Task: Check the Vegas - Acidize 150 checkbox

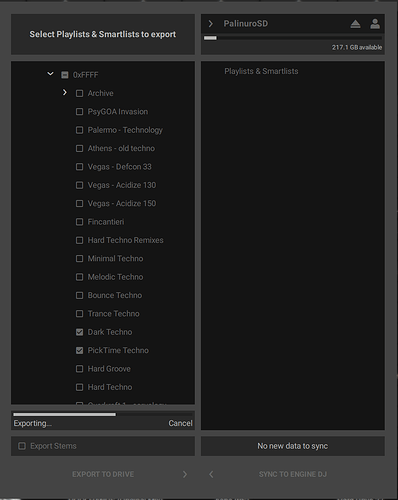Action: tap(79, 203)
